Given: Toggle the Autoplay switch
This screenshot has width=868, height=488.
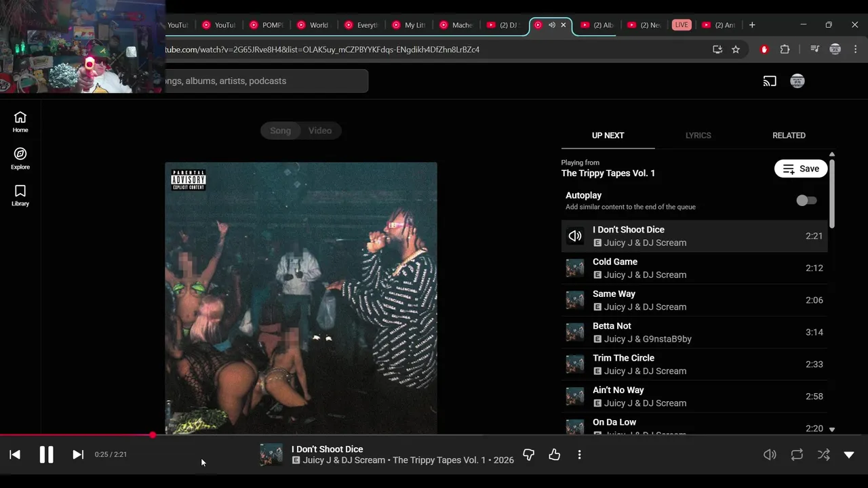Looking at the screenshot, I should coord(806,201).
